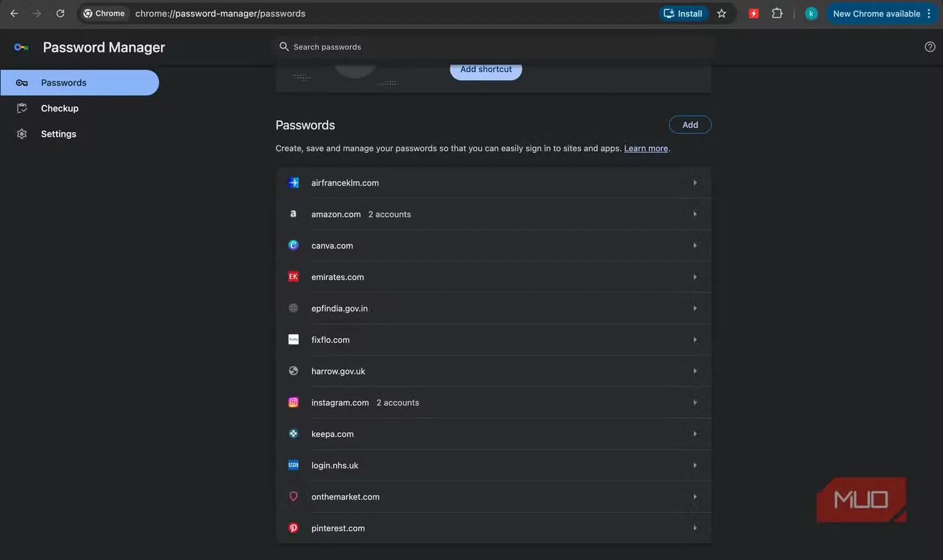
Task: Click the Instagram favicon
Action: (294, 402)
